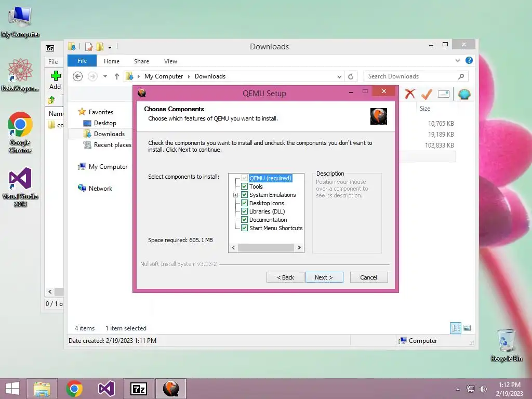Click the Size column header
The image size is (532, 399).
tap(425, 109)
